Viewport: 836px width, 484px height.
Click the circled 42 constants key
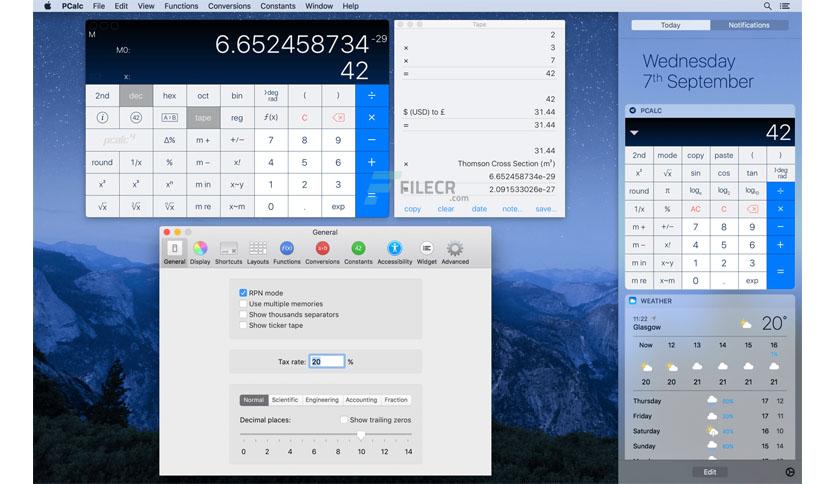click(x=136, y=118)
